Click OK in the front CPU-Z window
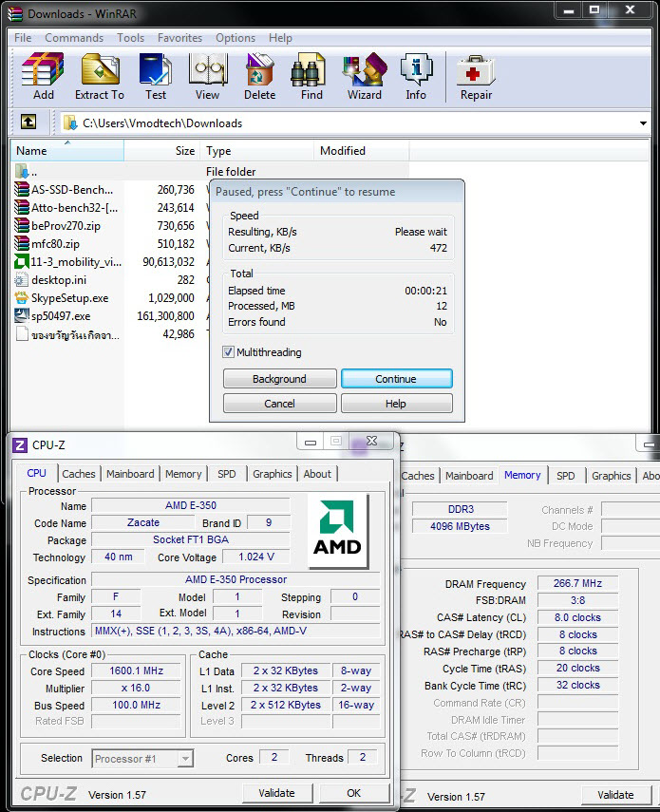Screen dimensions: 660x812 (x=354, y=793)
